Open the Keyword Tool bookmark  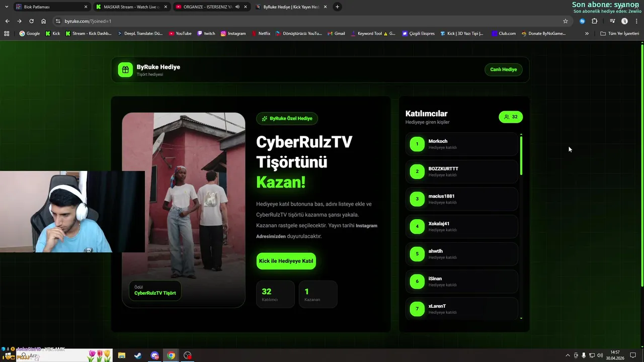(373, 34)
